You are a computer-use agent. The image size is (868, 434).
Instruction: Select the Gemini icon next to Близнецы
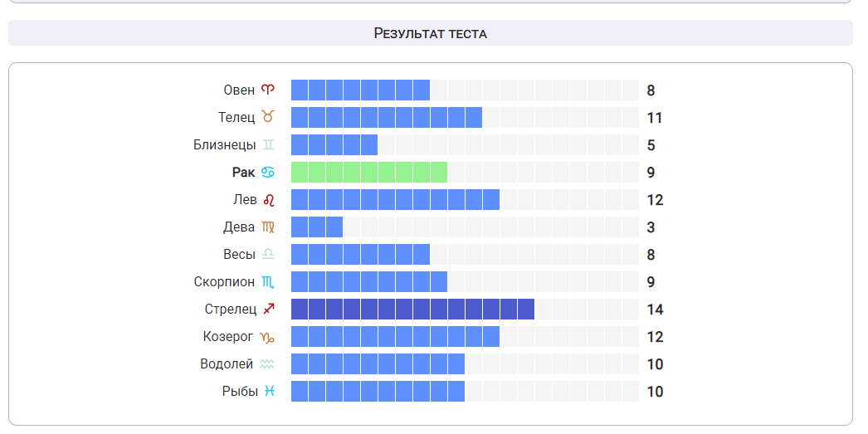267,144
